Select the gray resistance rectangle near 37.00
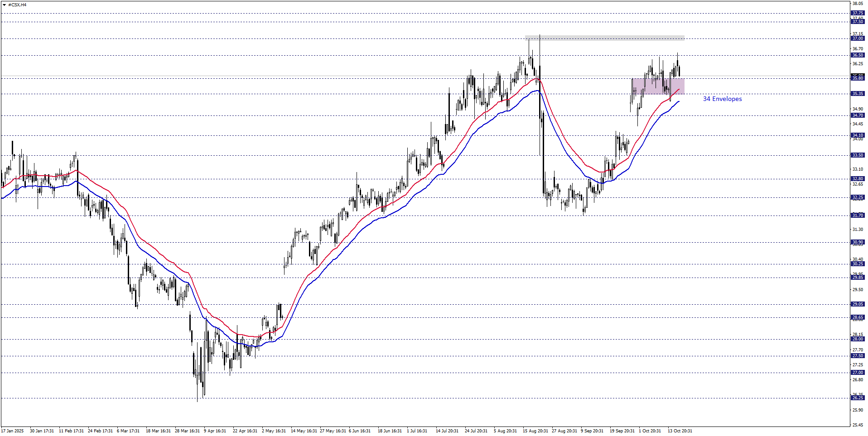 tap(604, 38)
